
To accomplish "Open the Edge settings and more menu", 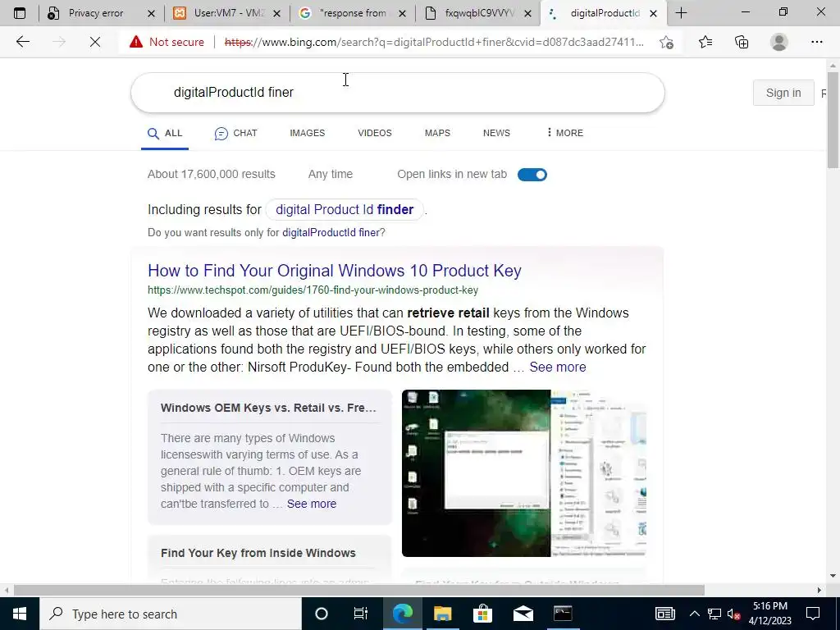I will click(816, 42).
